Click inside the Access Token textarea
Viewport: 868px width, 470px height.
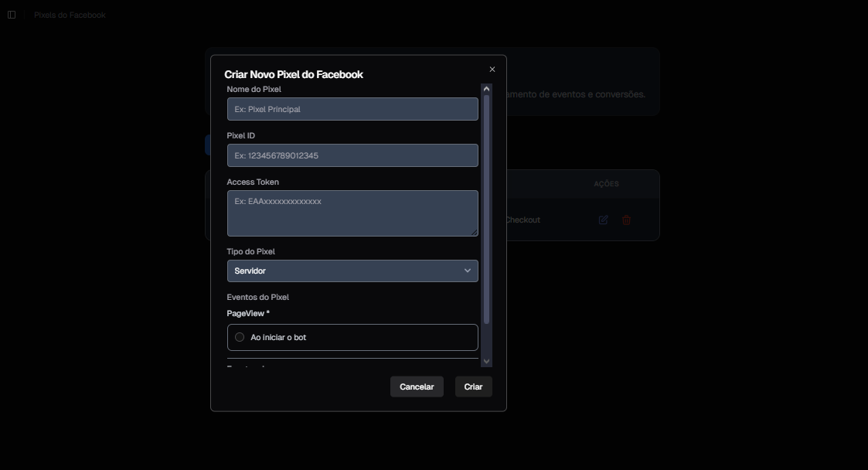[352, 213]
